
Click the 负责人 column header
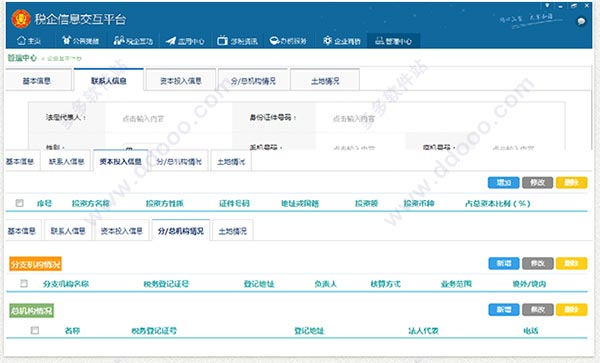coord(326,284)
